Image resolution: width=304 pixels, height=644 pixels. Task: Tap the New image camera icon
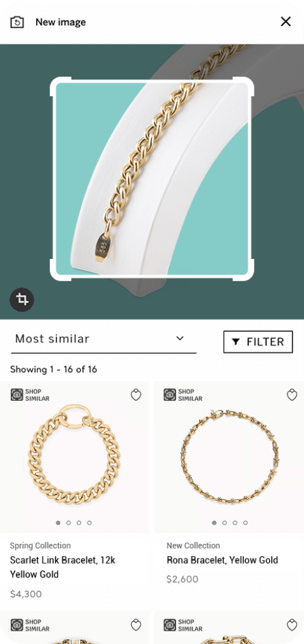point(17,22)
